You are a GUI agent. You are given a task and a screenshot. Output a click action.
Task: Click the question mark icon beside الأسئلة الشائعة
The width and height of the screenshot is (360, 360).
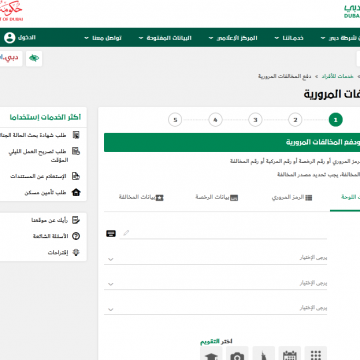76,236
